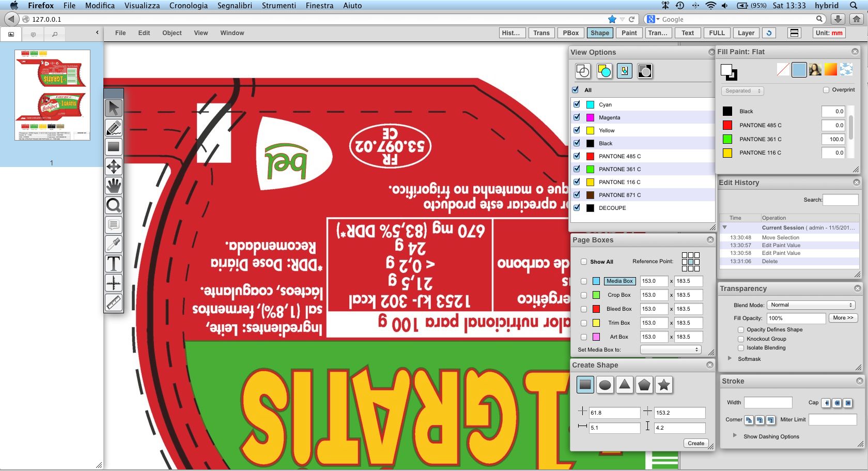This screenshot has height=471, width=868.
Task: Check Show All page boxes
Action: [x=584, y=262]
